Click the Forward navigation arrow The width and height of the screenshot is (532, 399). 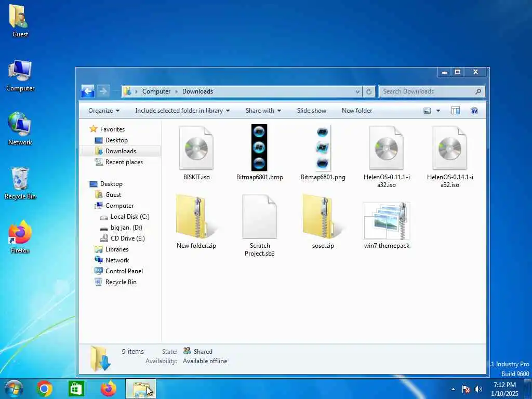tap(103, 91)
